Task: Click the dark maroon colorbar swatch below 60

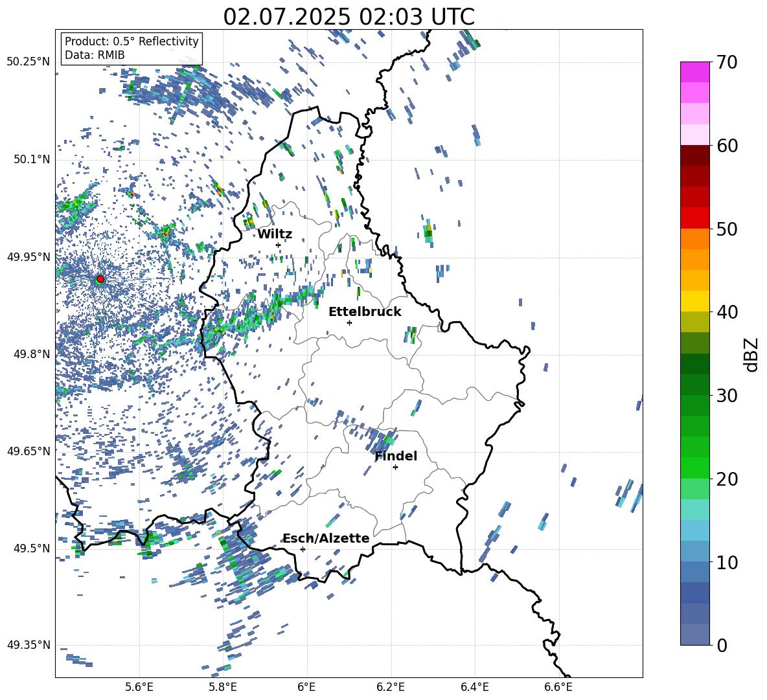Action: (694, 155)
